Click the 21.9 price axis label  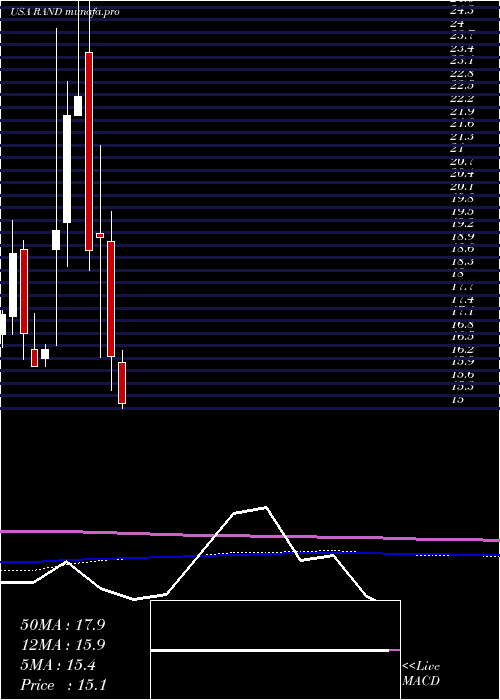click(x=463, y=111)
